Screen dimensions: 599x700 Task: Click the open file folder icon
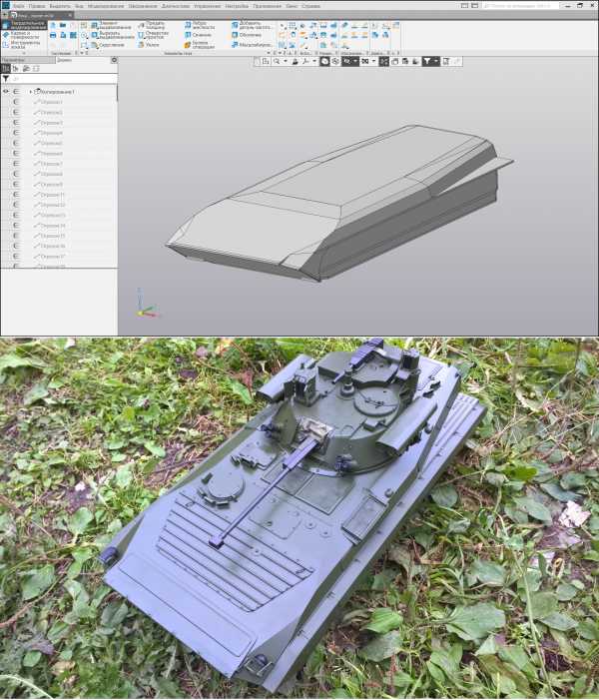63,25
